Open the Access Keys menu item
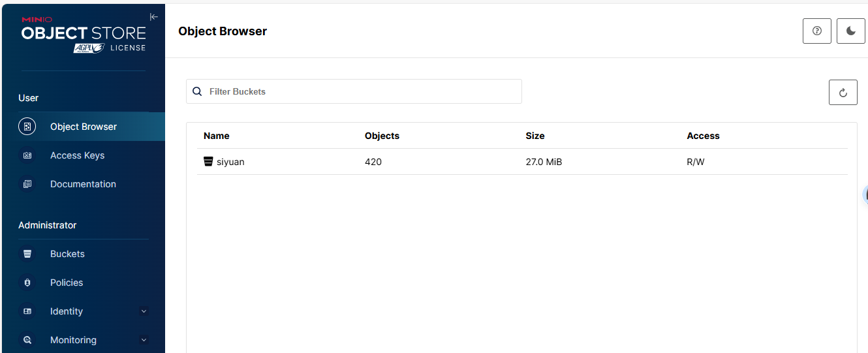868x353 pixels. pyautogui.click(x=77, y=155)
